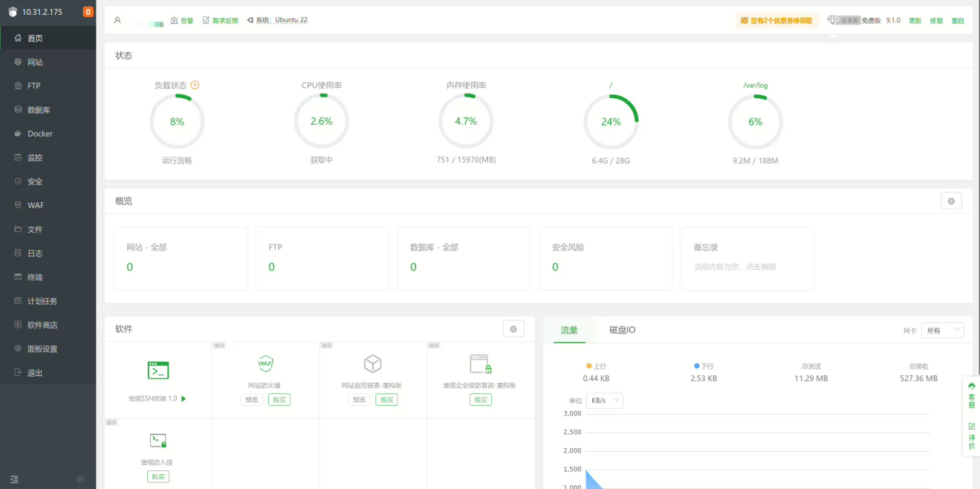Open 计划任务 scheduled tasks in sidebar
Screen dimensions: 980x489
(x=48, y=301)
